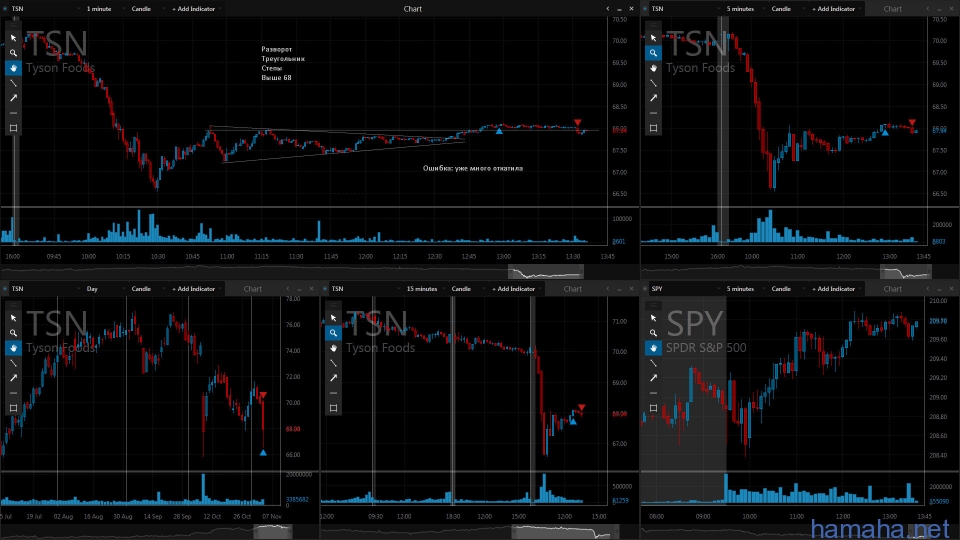The height and width of the screenshot is (540, 960).
Task: Click the Chart title of the TSN 5 minutes panel
Action: [x=893, y=9]
